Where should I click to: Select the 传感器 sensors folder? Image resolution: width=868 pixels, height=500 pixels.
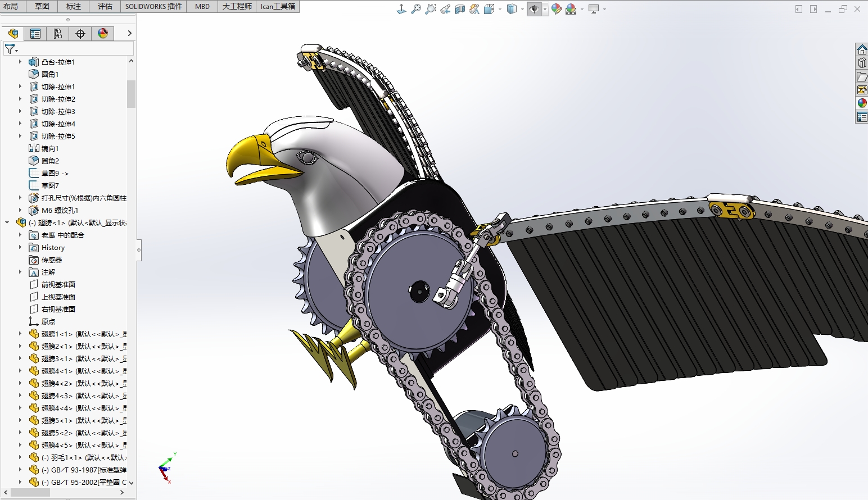tap(52, 260)
